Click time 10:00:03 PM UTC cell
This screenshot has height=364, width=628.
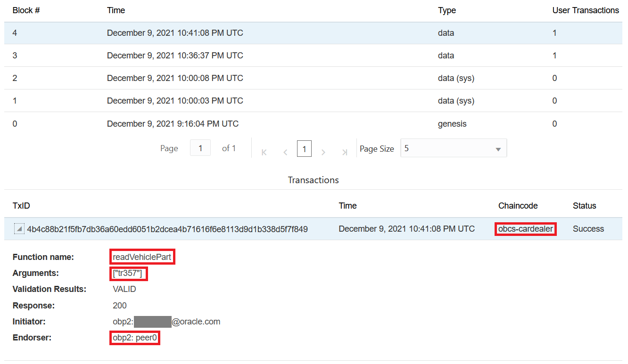tap(175, 101)
